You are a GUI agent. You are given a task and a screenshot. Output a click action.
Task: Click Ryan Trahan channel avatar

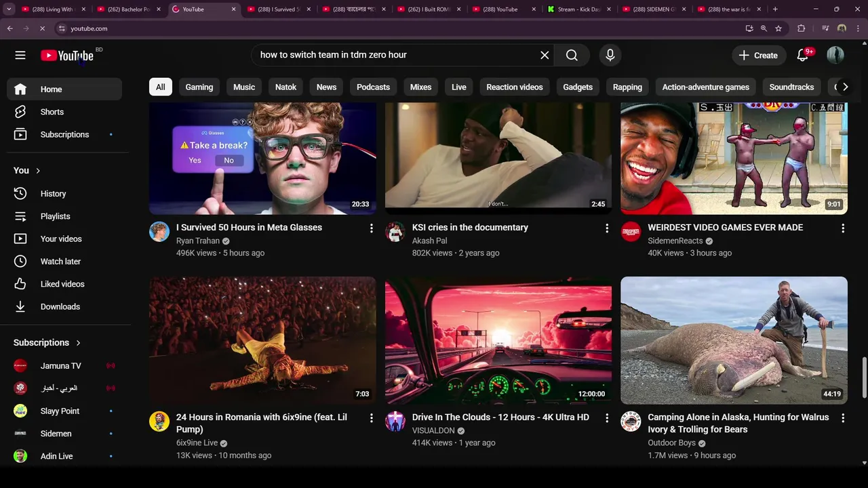click(159, 232)
